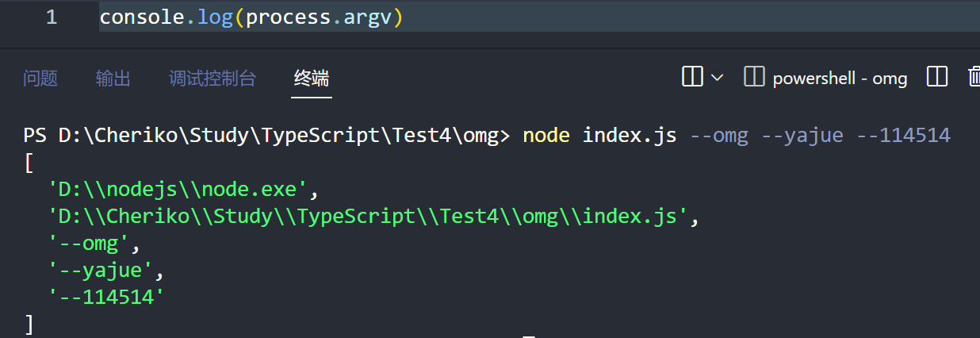Click line number 1 in editor gutter
The width and height of the screenshot is (980, 338).
click(x=52, y=17)
